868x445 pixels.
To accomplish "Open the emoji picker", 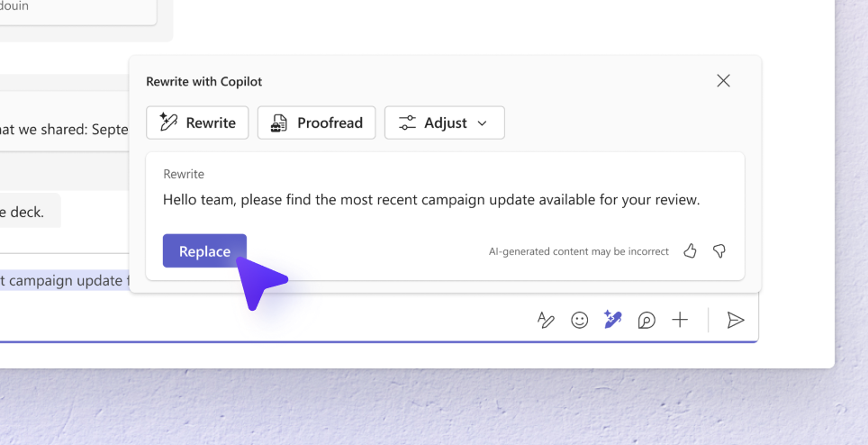I will click(x=580, y=320).
